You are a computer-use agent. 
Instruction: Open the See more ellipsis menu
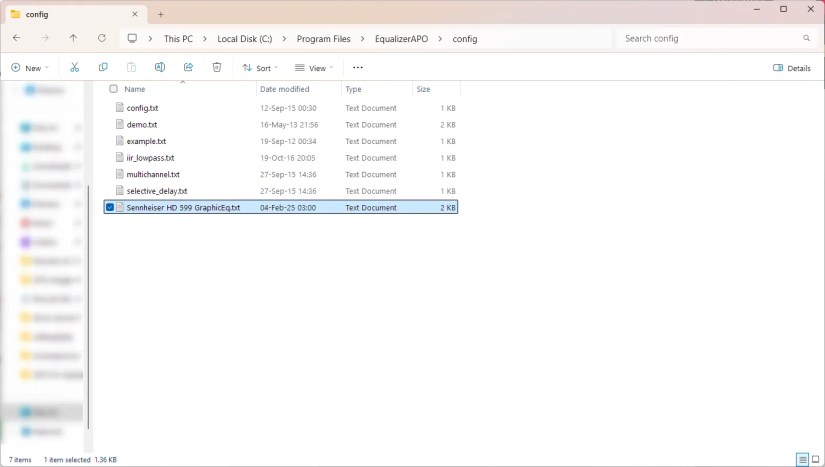pyautogui.click(x=358, y=67)
